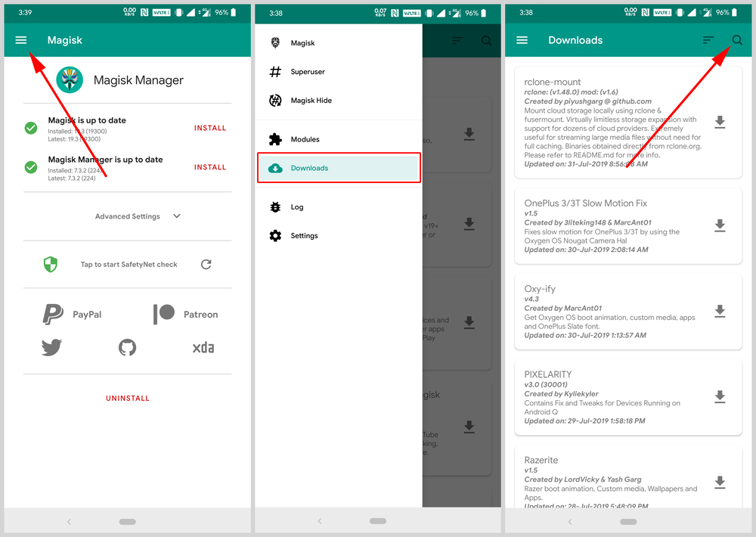Open the hamburger menu in the Magisk screen
This screenshot has height=537, width=756.
pyautogui.click(x=20, y=40)
